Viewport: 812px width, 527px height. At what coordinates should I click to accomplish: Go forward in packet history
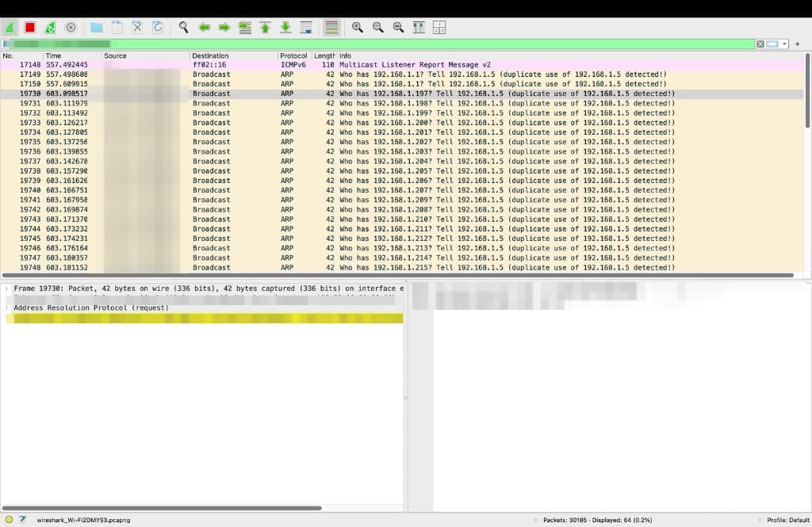(224, 28)
